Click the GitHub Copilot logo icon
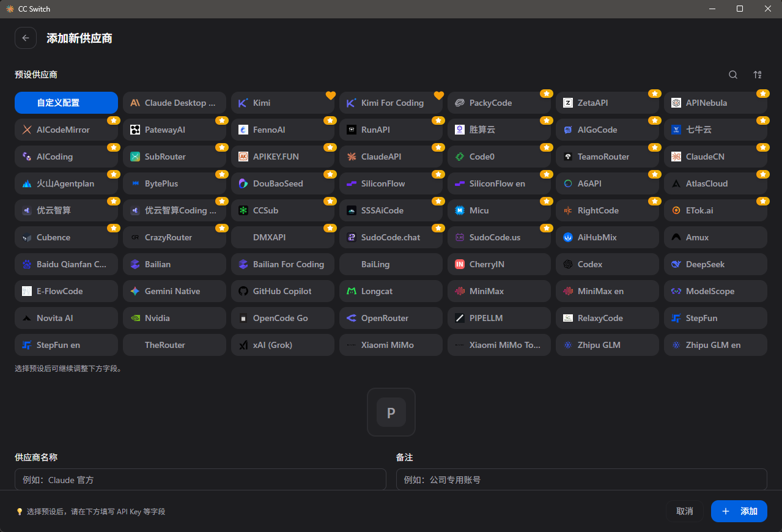782x532 pixels. coord(243,291)
